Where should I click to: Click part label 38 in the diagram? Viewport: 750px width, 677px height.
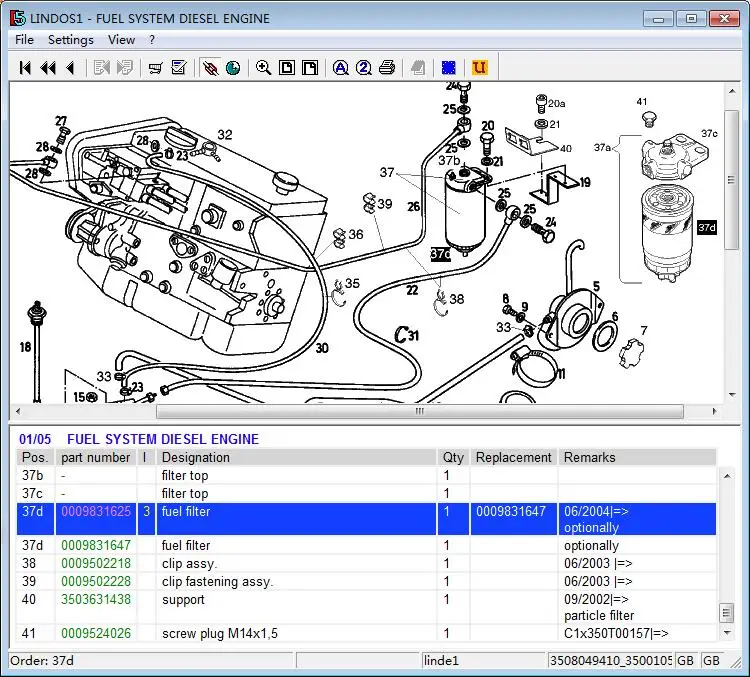tap(457, 299)
